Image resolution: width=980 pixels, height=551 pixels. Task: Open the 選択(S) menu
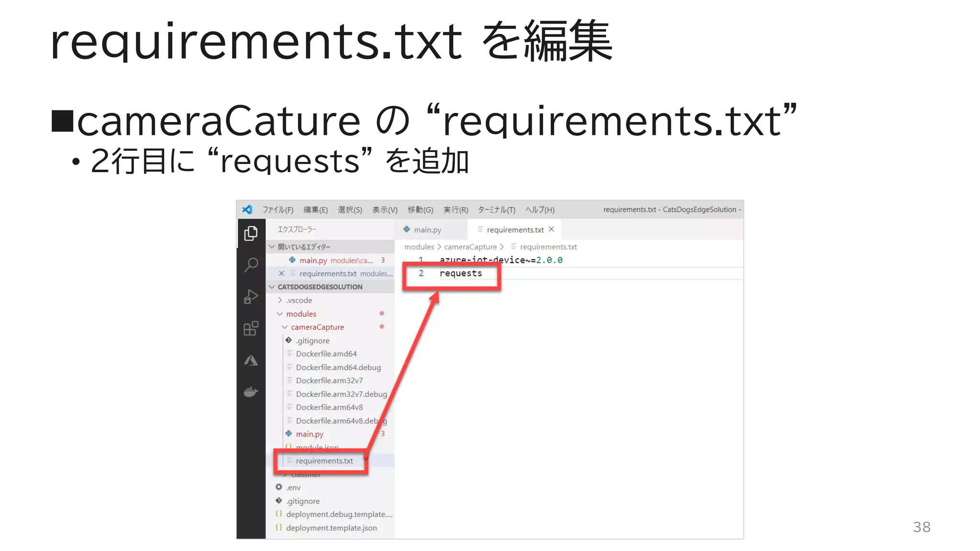[x=350, y=209]
